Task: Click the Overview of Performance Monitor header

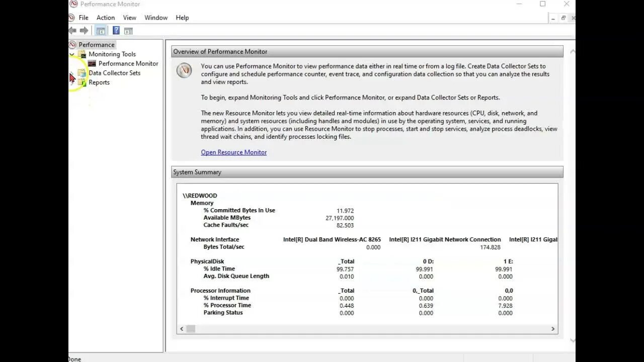Action: [367, 51]
